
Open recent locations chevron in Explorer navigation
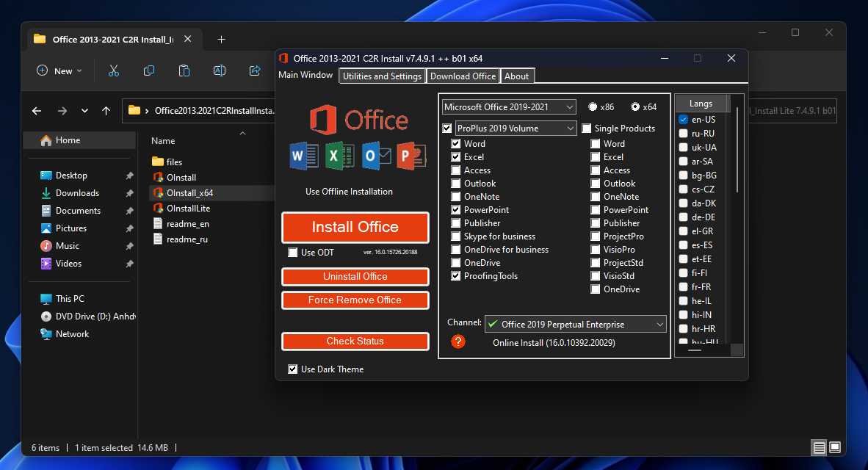(x=84, y=111)
